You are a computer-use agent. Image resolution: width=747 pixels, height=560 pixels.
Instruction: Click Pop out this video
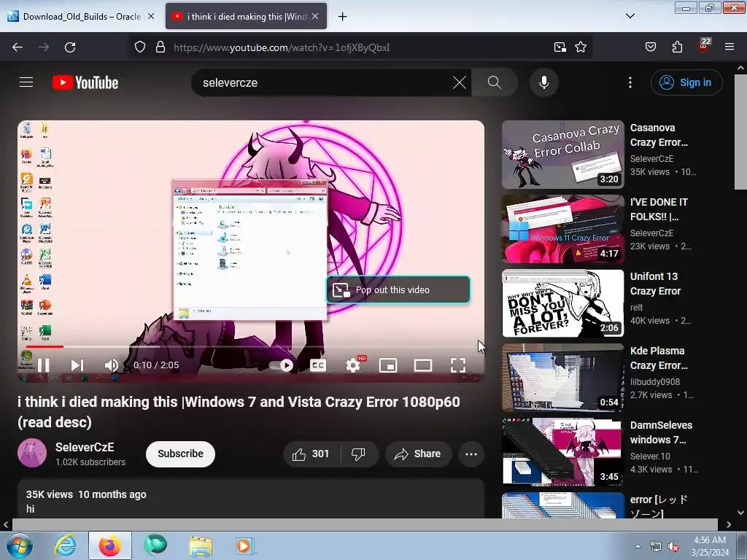point(398,289)
